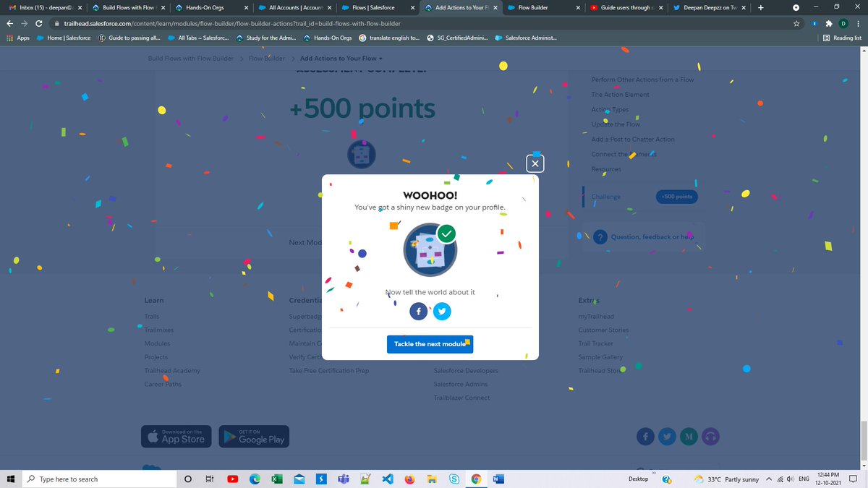Open SG_CertifiedAdmini bookmark
Viewport: 868px width, 488px height.
458,38
